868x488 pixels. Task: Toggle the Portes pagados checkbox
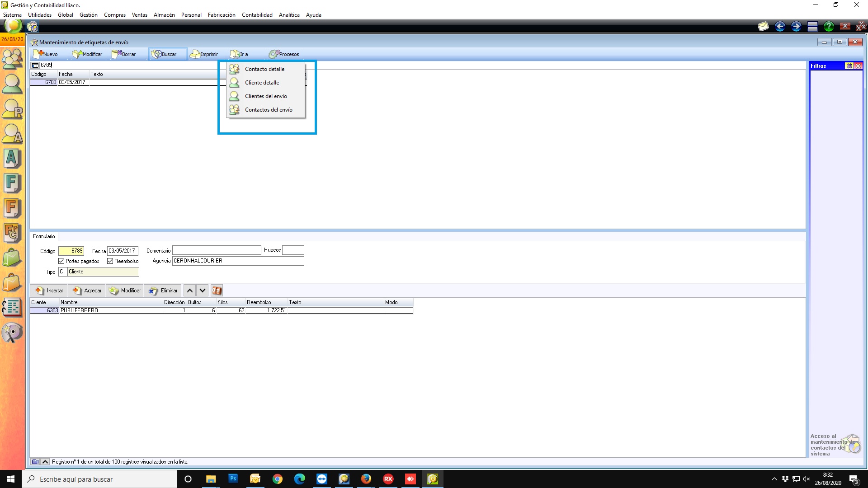61,261
